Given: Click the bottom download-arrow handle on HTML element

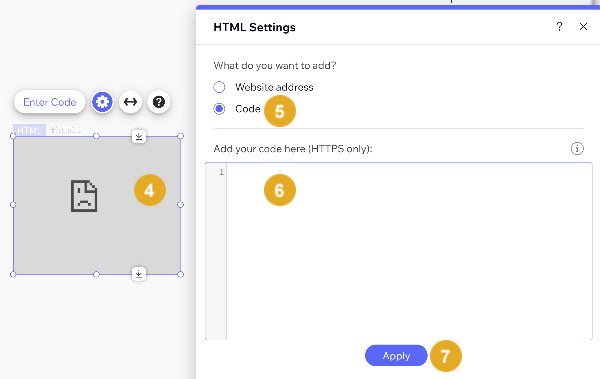Looking at the screenshot, I should (x=139, y=274).
